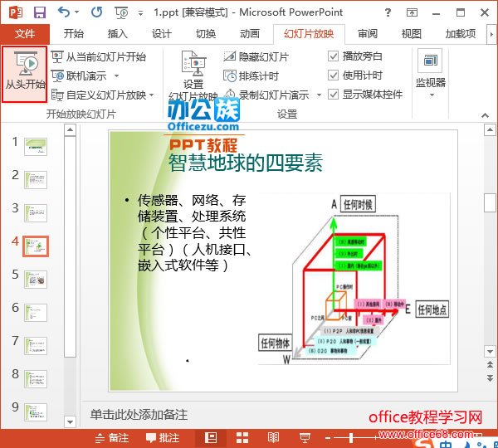Click 从头开始 to start slideshow from beginning
Viewport: 498px width, 448px height.
[25, 74]
